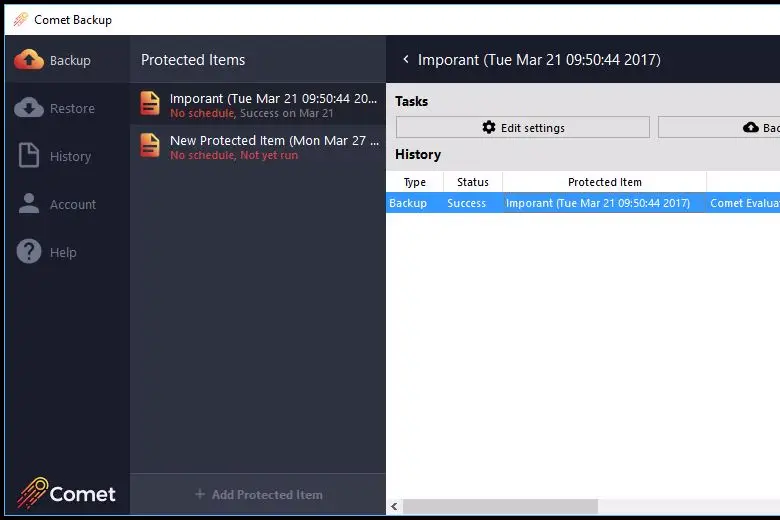The height and width of the screenshot is (520, 780).
Task: Sort history by Protected Item column header
Action: tap(604, 182)
